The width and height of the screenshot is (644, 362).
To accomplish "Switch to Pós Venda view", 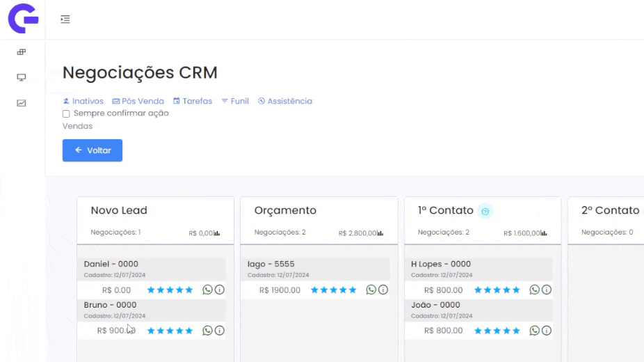I will coord(138,101).
